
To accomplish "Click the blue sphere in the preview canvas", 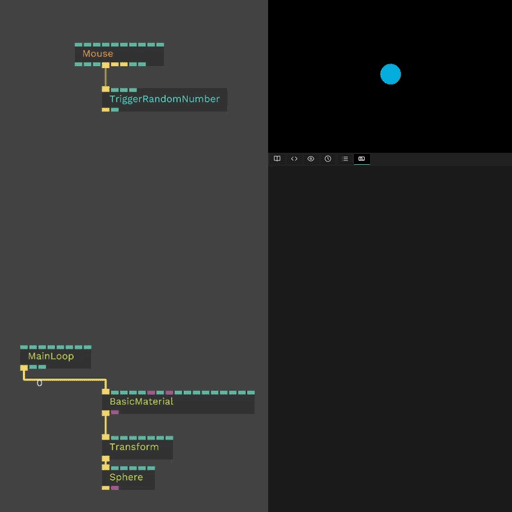I will tap(391, 74).
